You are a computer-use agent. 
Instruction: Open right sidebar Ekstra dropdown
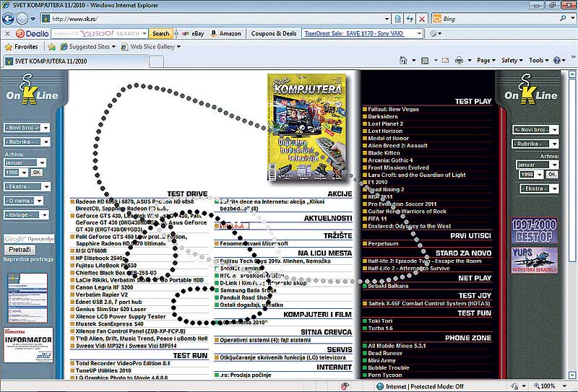point(539,188)
